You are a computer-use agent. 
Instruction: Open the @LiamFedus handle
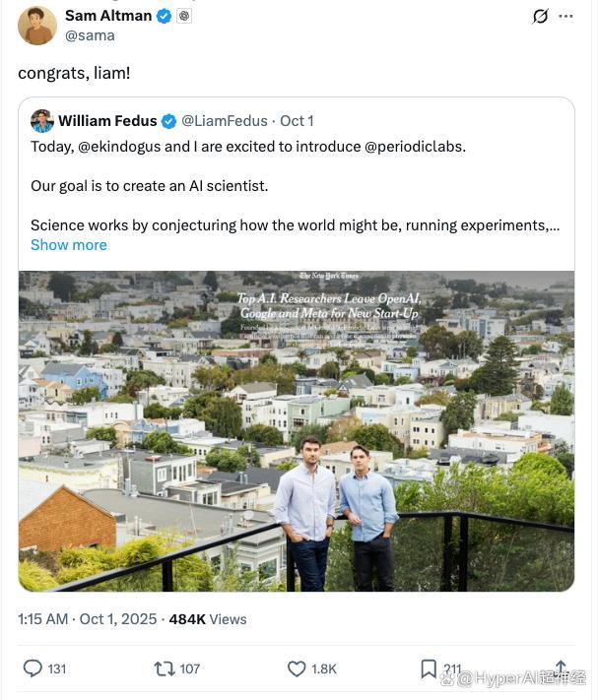click(x=225, y=121)
